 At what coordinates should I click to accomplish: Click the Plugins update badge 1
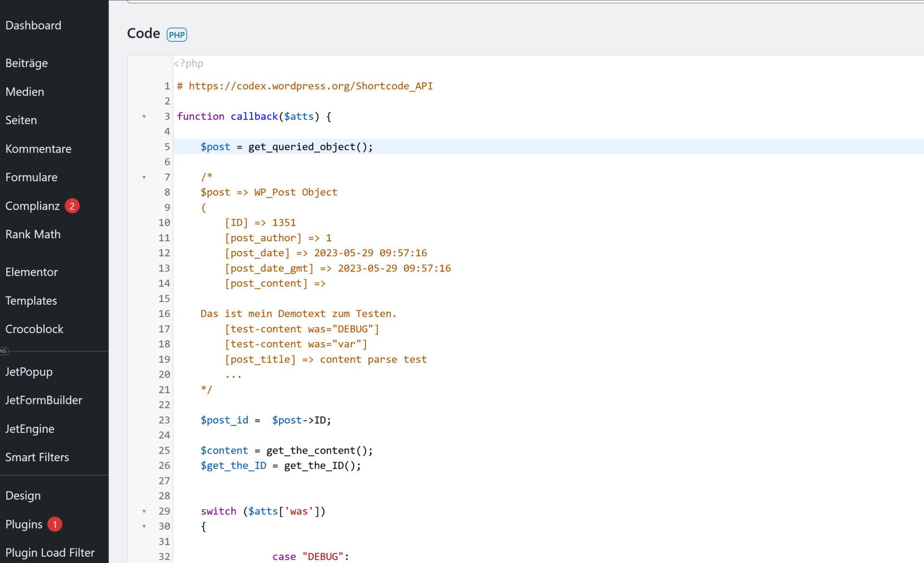(55, 524)
